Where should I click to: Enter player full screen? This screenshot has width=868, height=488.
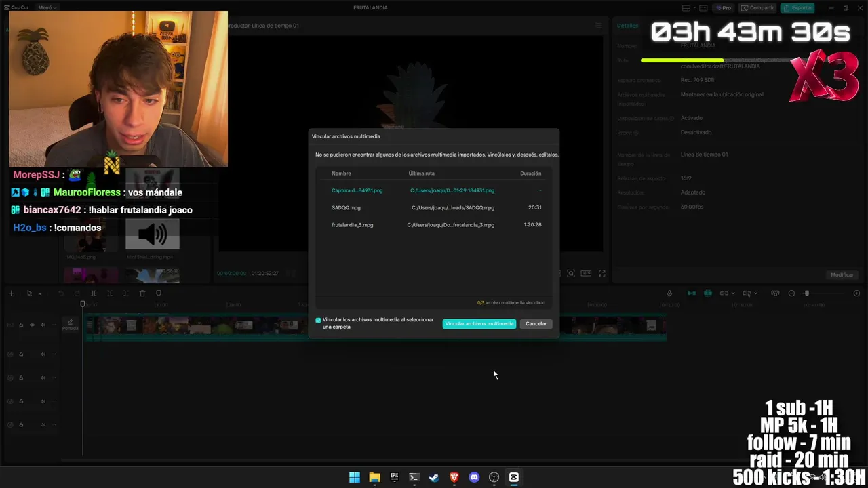coord(601,274)
